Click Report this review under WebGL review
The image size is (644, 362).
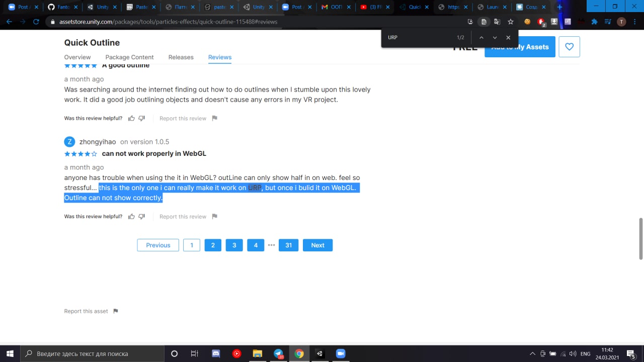point(183,216)
